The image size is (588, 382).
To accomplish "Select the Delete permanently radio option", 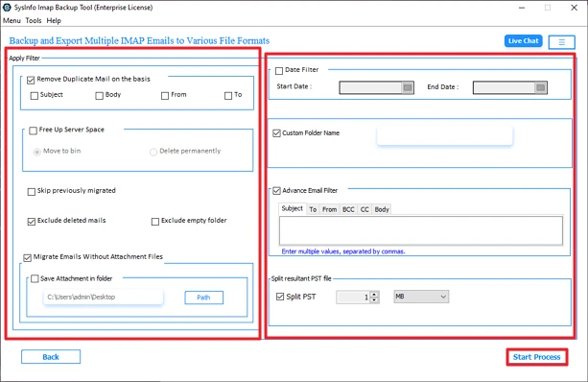I will tap(153, 152).
